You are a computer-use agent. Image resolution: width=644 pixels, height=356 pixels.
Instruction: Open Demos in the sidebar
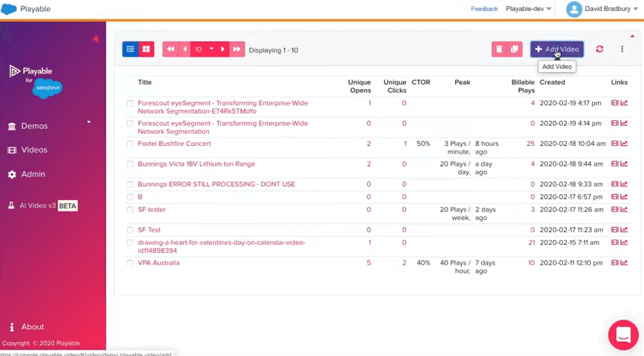(x=34, y=126)
